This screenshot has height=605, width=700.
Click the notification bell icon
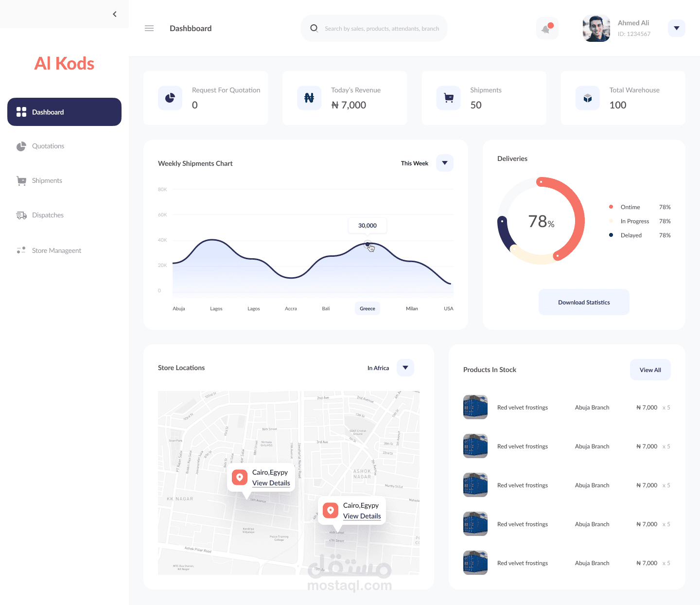point(546,28)
